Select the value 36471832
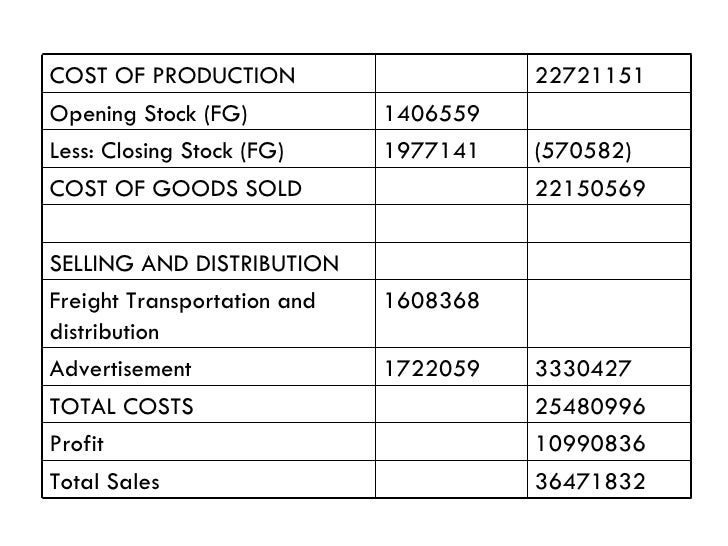 click(x=590, y=481)
